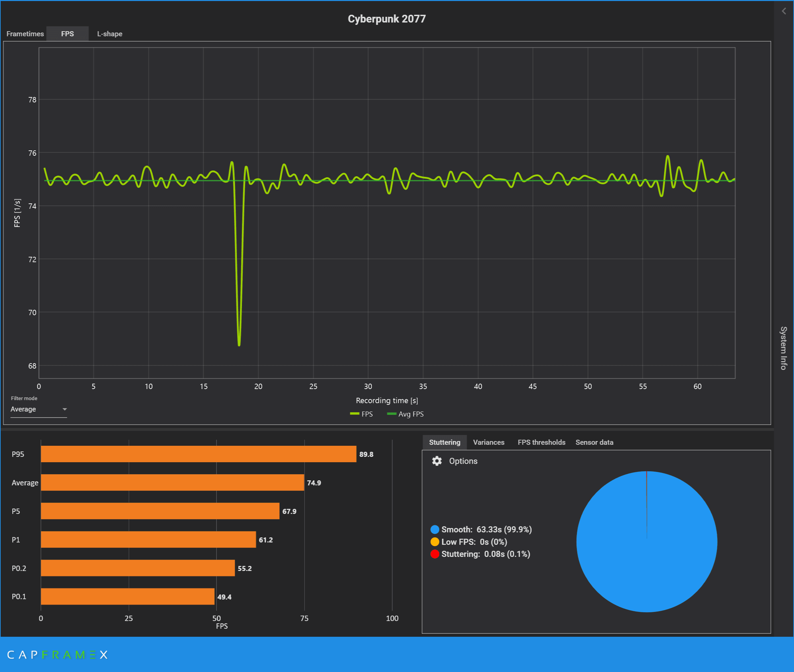794x672 pixels.
Task: Click the P95 orange bar
Action: pos(198,454)
